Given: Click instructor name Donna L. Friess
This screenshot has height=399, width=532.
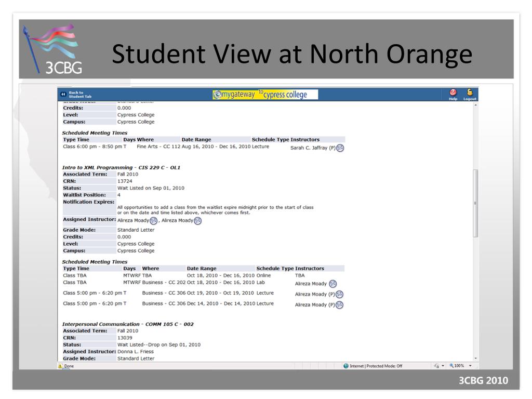Looking at the screenshot, I should click(136, 352).
